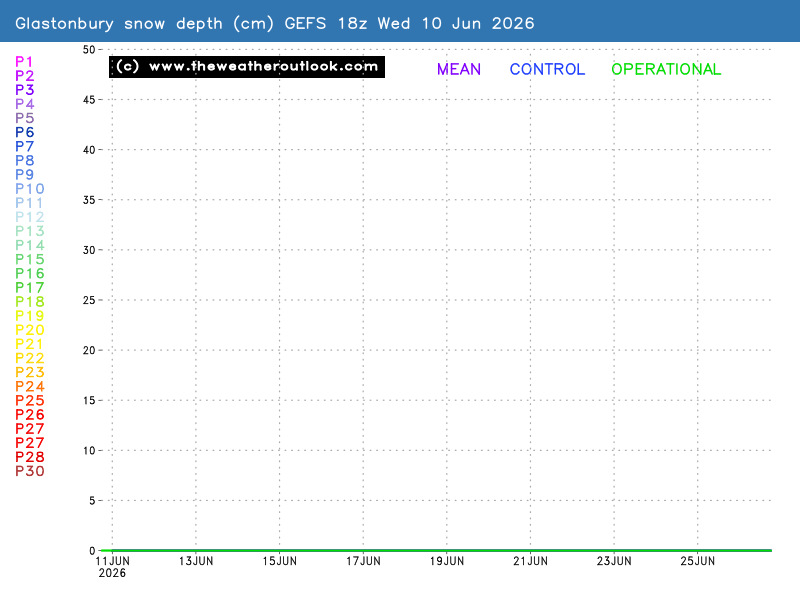Click the MEAN legend label
Screen dimensions: 800x600
[x=459, y=69]
